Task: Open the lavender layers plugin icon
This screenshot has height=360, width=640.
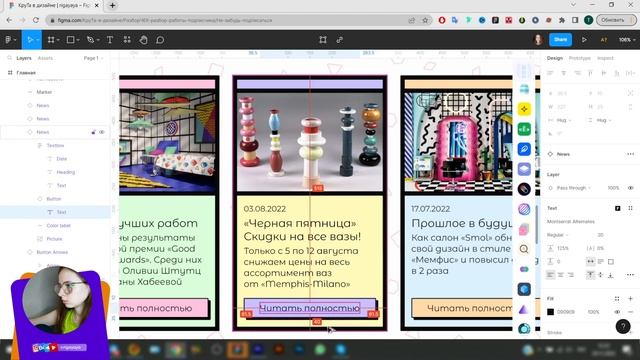Action: click(x=524, y=169)
